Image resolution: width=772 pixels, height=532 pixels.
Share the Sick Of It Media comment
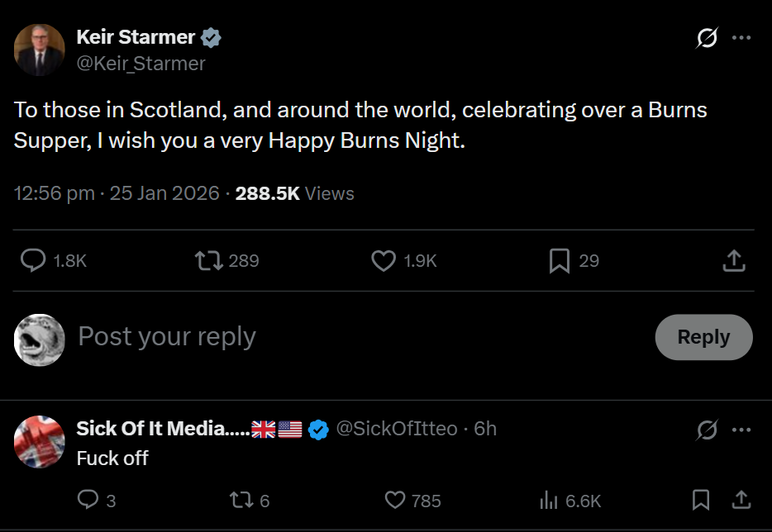741,500
